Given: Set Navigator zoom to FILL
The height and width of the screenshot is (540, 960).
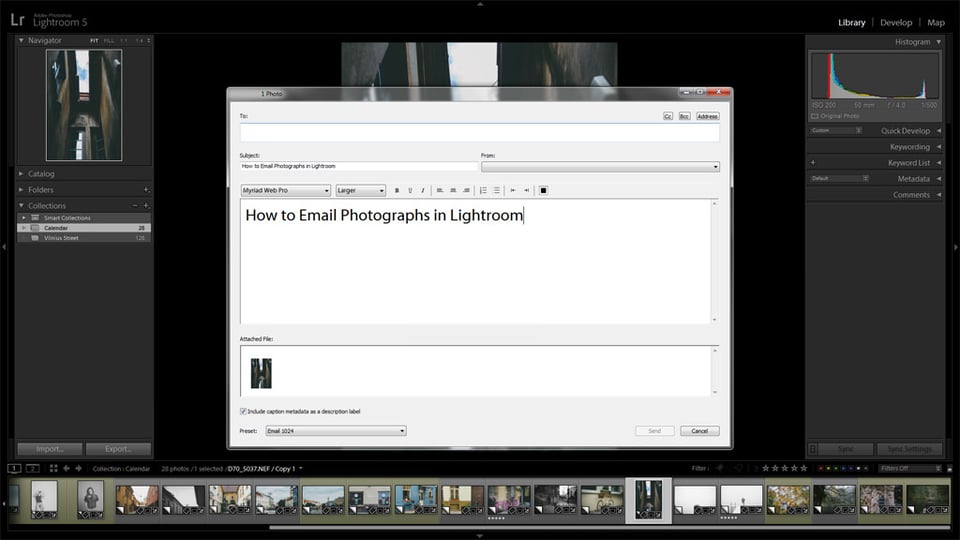Looking at the screenshot, I should tap(109, 40).
